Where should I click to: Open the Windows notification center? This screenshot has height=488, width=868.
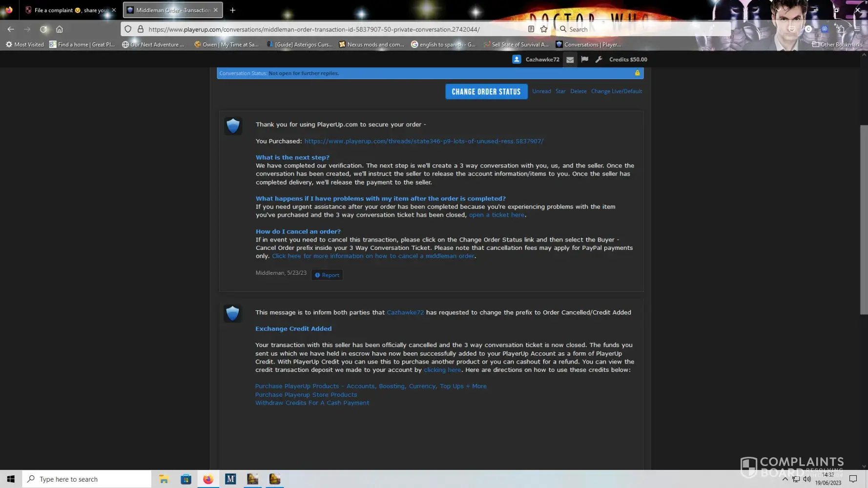point(853,479)
